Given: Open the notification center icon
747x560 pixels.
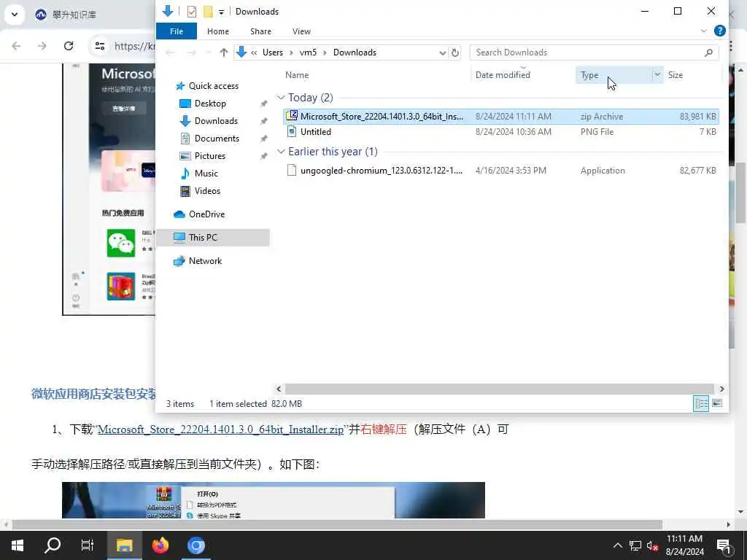Looking at the screenshot, I should click(724, 545).
